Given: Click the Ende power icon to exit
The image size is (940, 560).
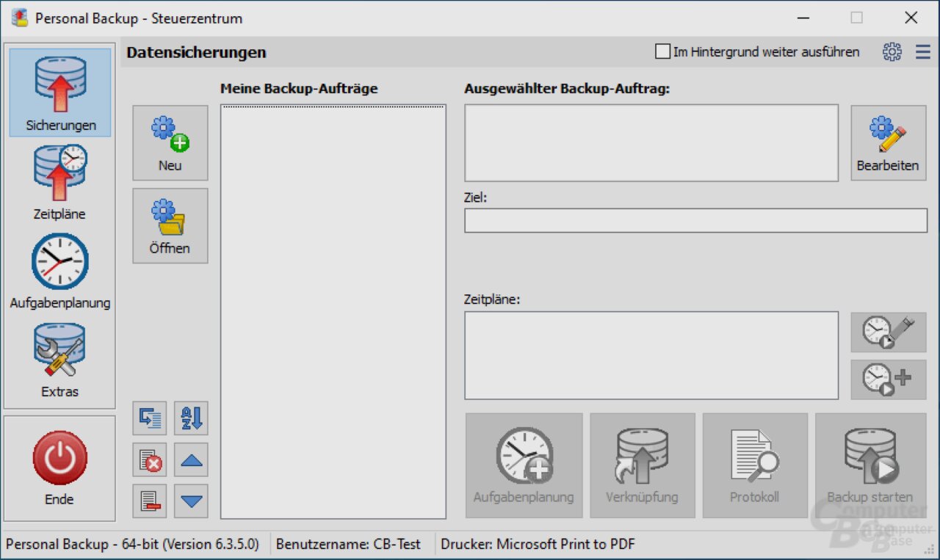Looking at the screenshot, I should (59, 457).
